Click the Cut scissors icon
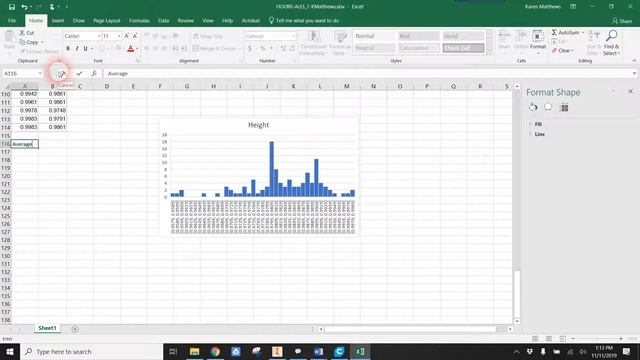The height and width of the screenshot is (360, 640). tap(22, 33)
